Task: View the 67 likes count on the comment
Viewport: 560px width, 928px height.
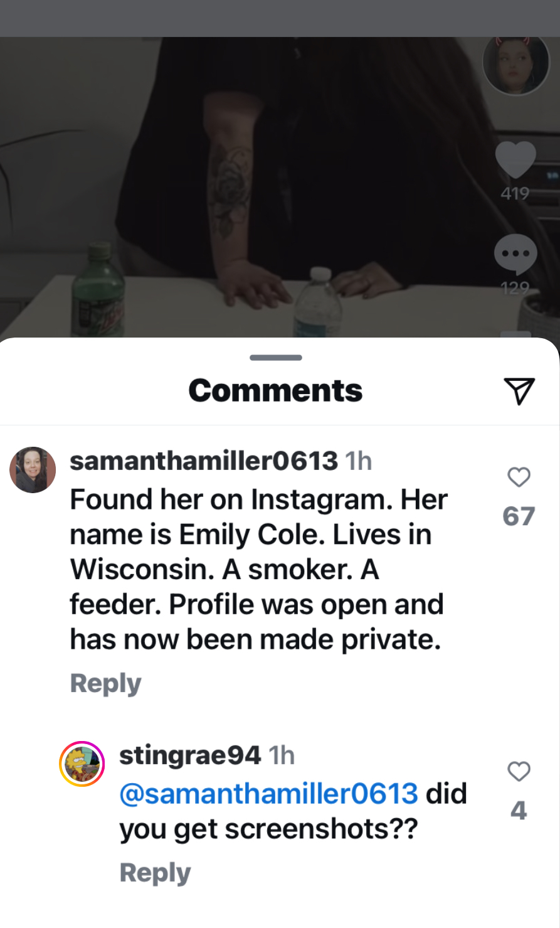Action: [519, 516]
